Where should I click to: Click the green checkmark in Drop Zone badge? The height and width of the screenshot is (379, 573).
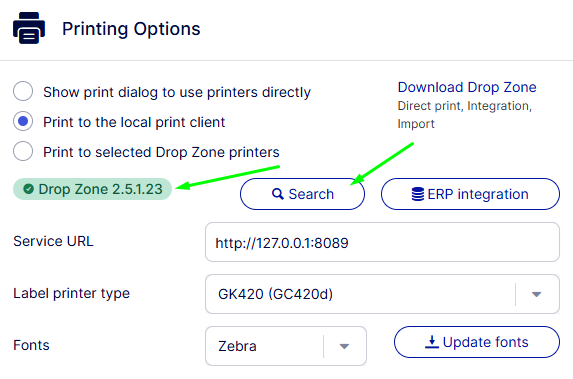29,189
